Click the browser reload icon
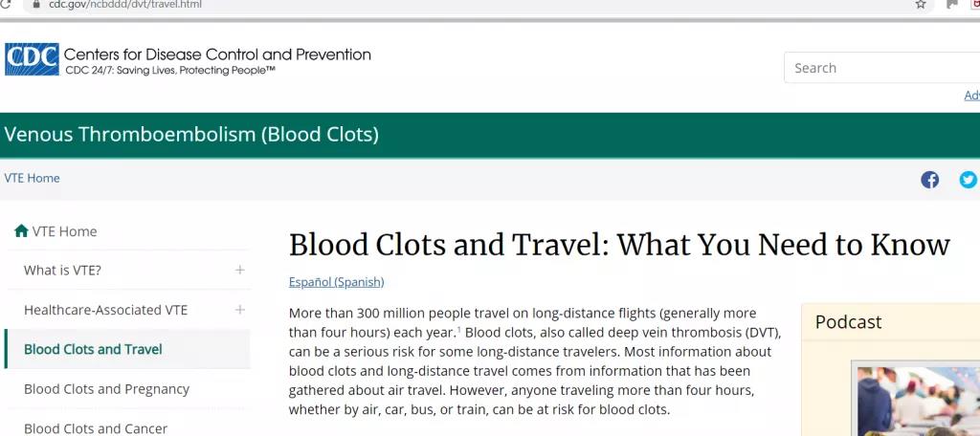This screenshot has height=436, width=980. (x=5, y=5)
